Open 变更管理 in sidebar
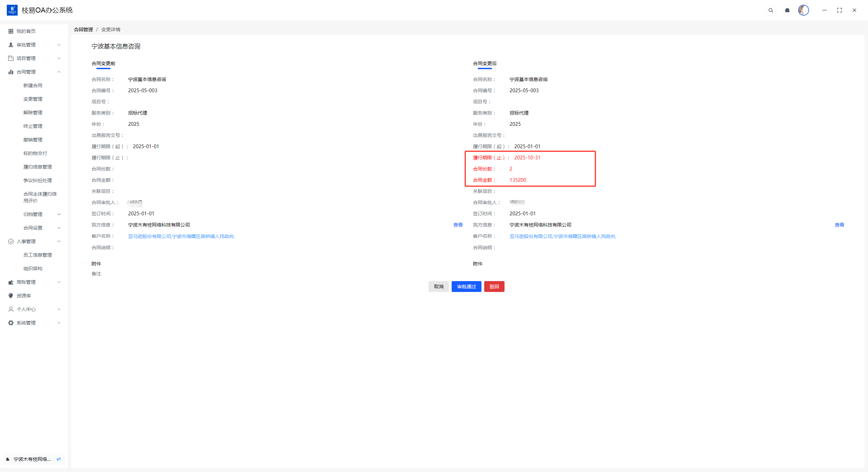868x472 pixels. [x=33, y=99]
